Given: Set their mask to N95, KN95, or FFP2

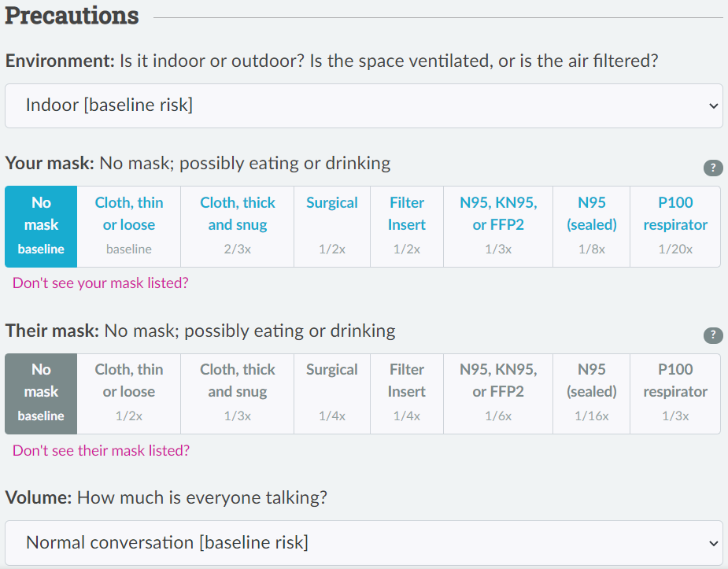Looking at the screenshot, I should coord(498,394).
